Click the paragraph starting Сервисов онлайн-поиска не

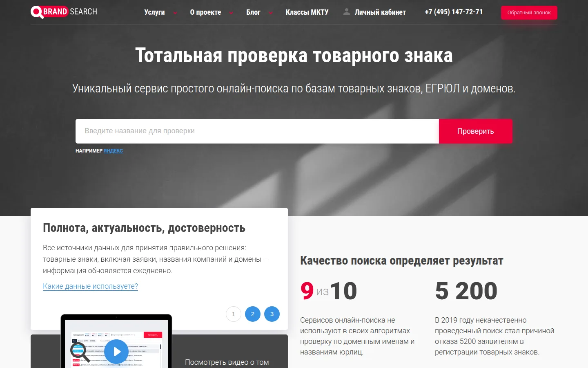pyautogui.click(x=357, y=336)
